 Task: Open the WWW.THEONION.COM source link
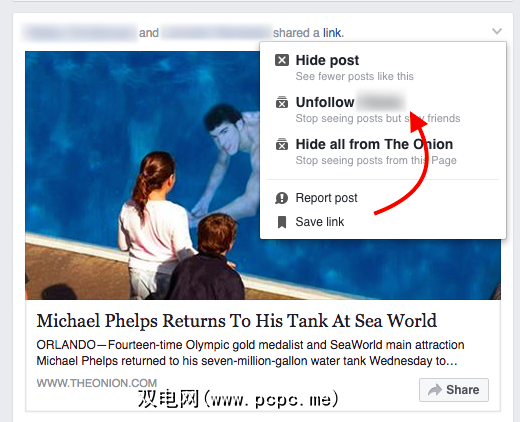[x=97, y=383]
